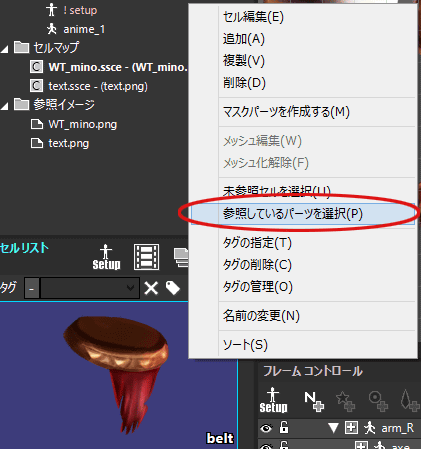Collapse the arm_R part tree triangle

333,428
